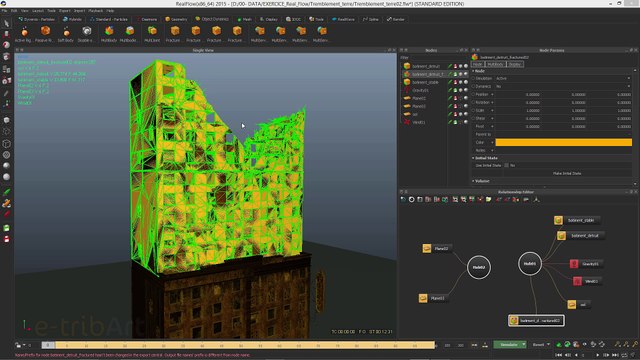
Task: Click the play forward button
Action: (x=598, y=355)
